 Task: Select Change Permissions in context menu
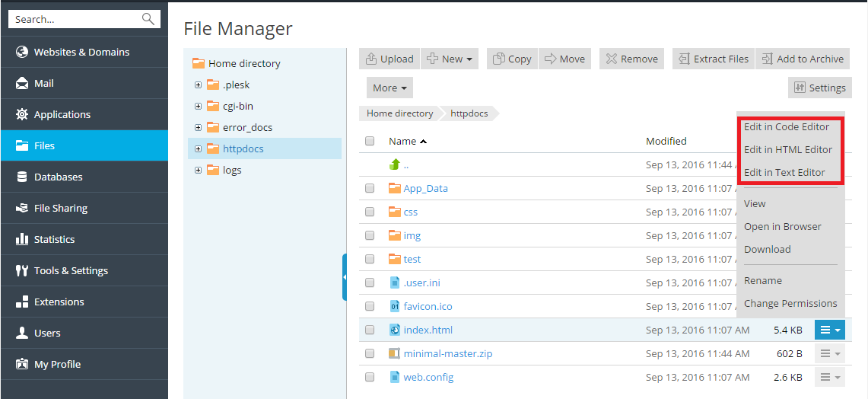tap(790, 303)
